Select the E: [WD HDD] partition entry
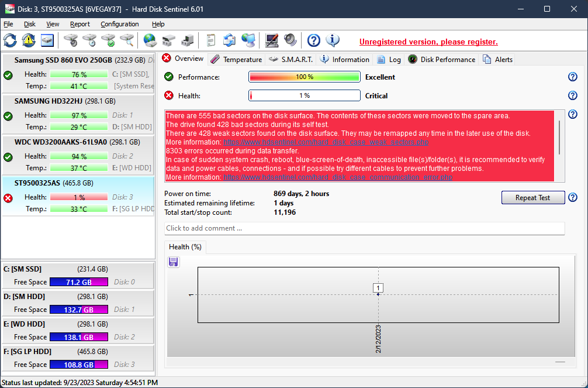Screen dimensions: 588x388 (x=78, y=330)
